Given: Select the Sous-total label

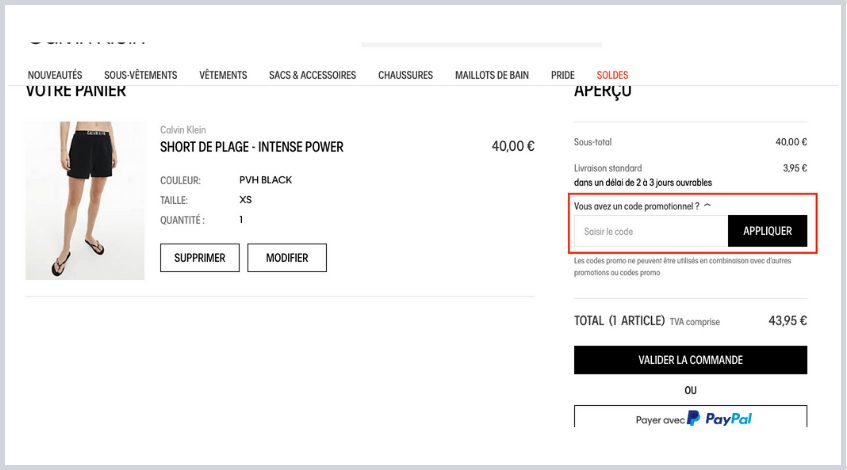Looking at the screenshot, I should click(593, 142).
